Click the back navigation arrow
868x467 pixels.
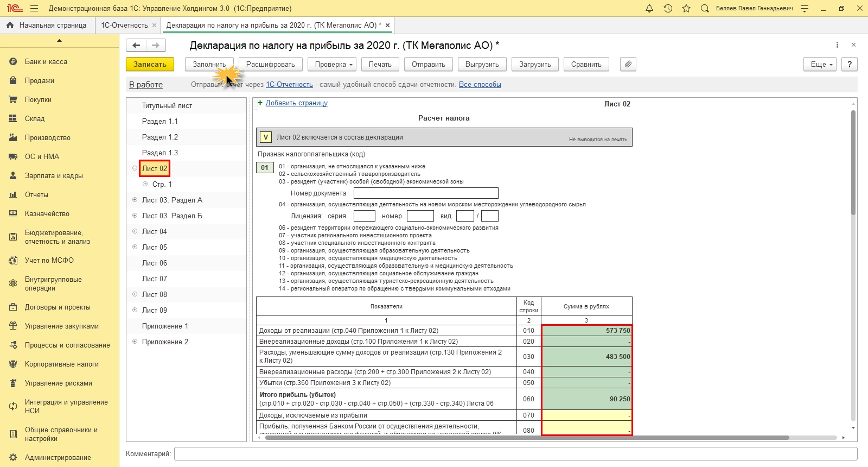136,46
